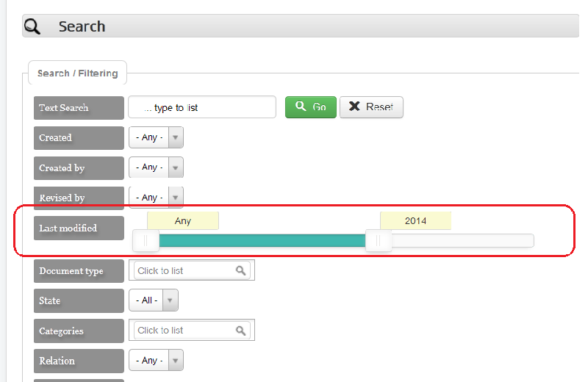The image size is (588, 382).
Task: Click the empty slider track after 2014
Action: (462, 241)
